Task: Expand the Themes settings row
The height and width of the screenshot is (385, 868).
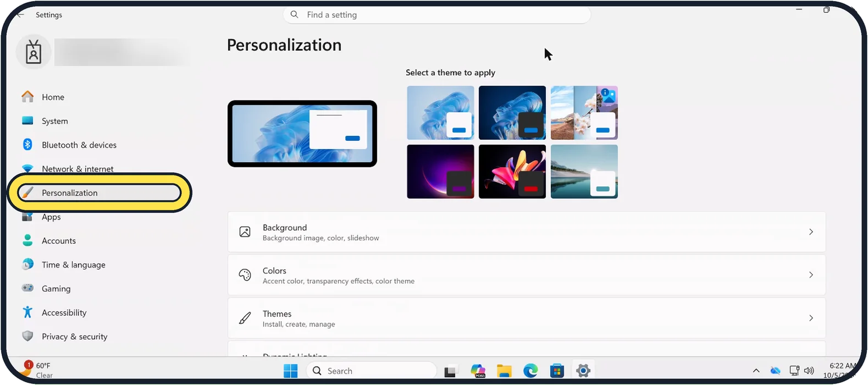Action: (x=527, y=318)
